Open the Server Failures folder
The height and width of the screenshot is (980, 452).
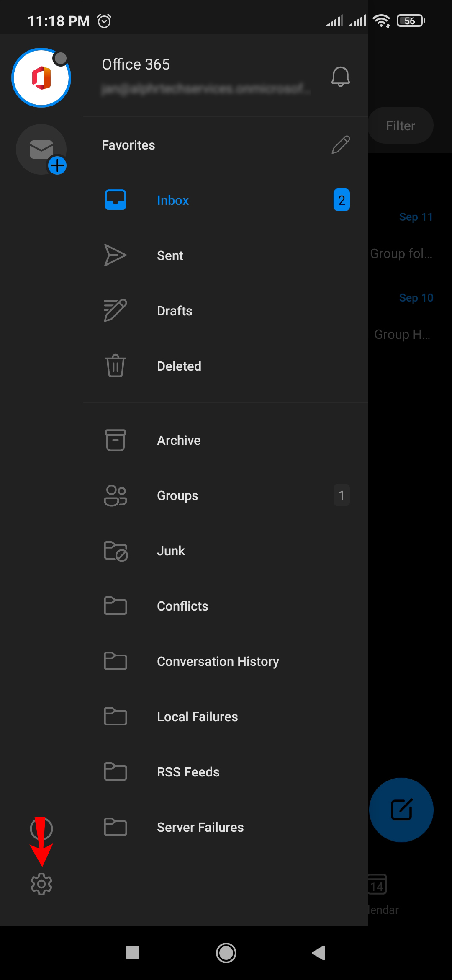tap(226, 827)
